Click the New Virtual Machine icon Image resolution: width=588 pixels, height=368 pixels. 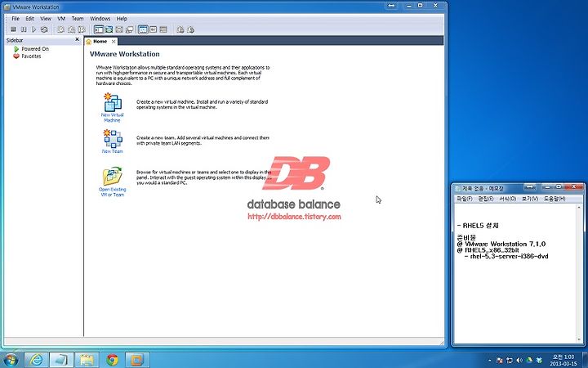pyautogui.click(x=112, y=102)
